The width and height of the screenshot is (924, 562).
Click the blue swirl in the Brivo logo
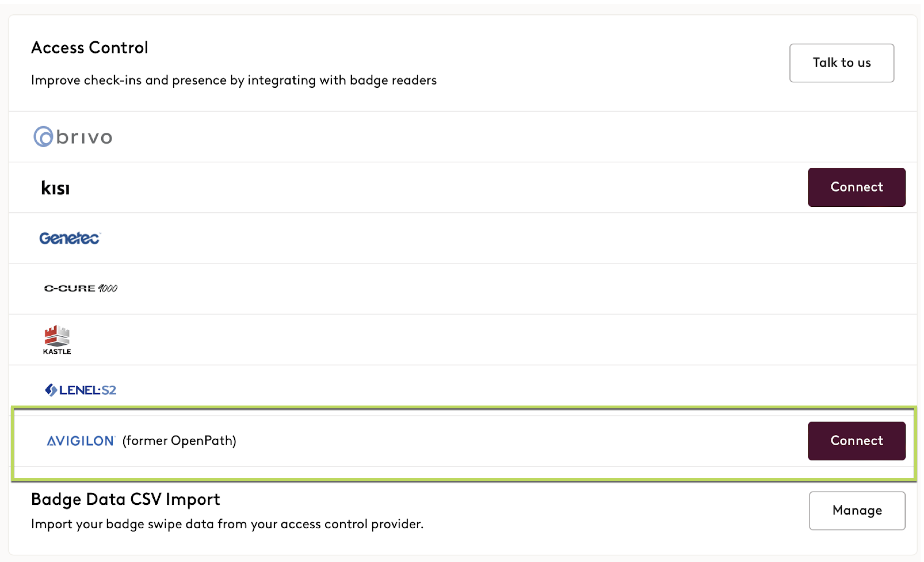coord(43,137)
